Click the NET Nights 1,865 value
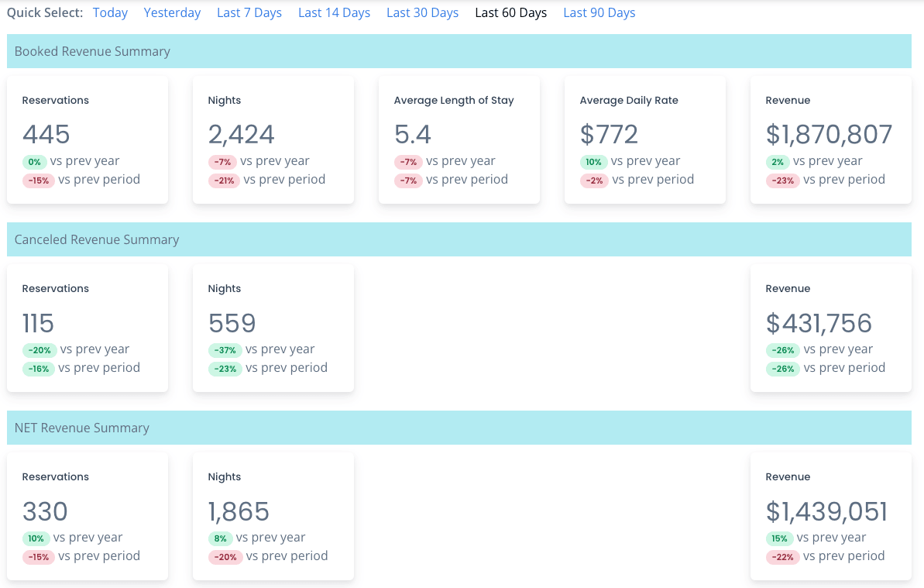 [x=239, y=511]
